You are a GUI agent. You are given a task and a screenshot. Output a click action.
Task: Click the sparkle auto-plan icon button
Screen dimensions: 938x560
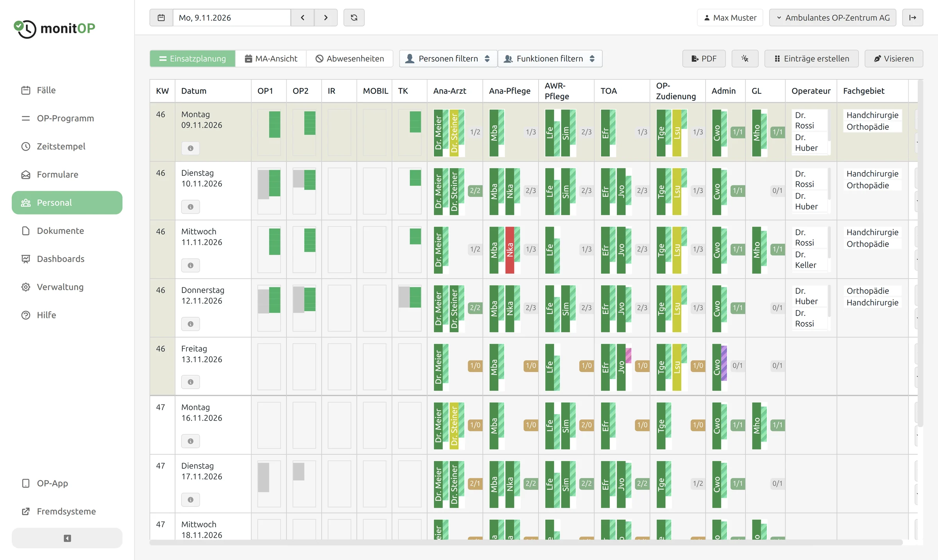tap(745, 59)
